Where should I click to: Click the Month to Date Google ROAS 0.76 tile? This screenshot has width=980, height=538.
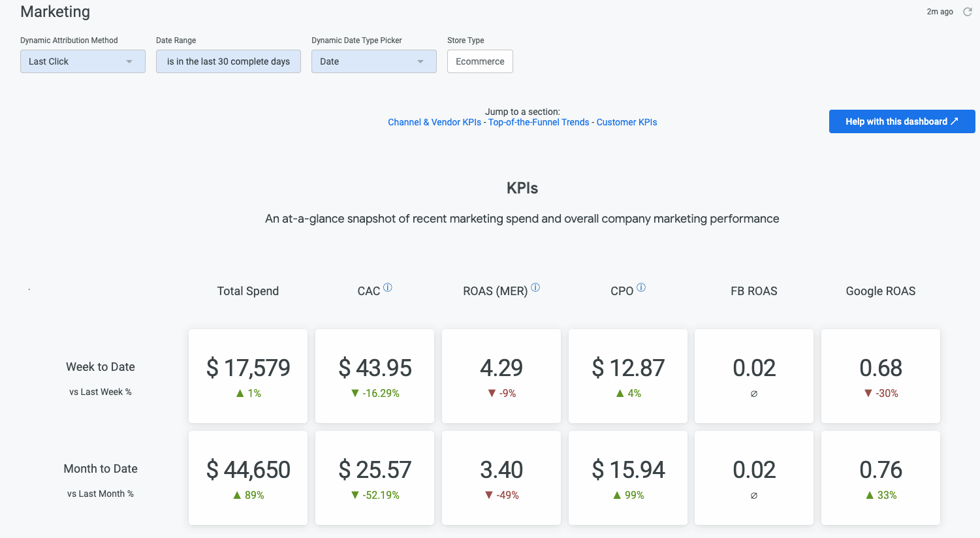tap(881, 477)
